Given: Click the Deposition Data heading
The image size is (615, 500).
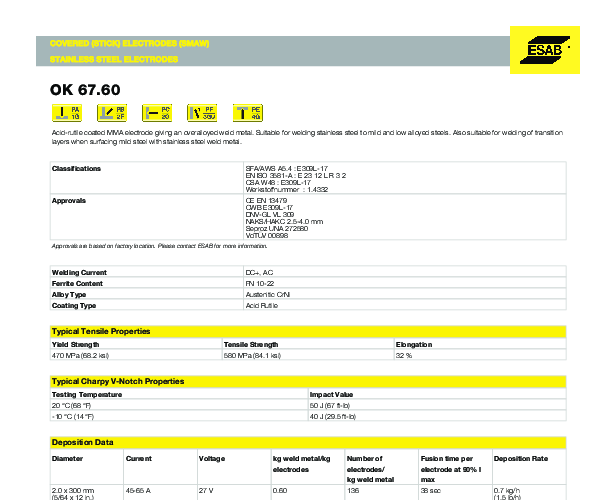Looking at the screenshot, I should [82, 442].
